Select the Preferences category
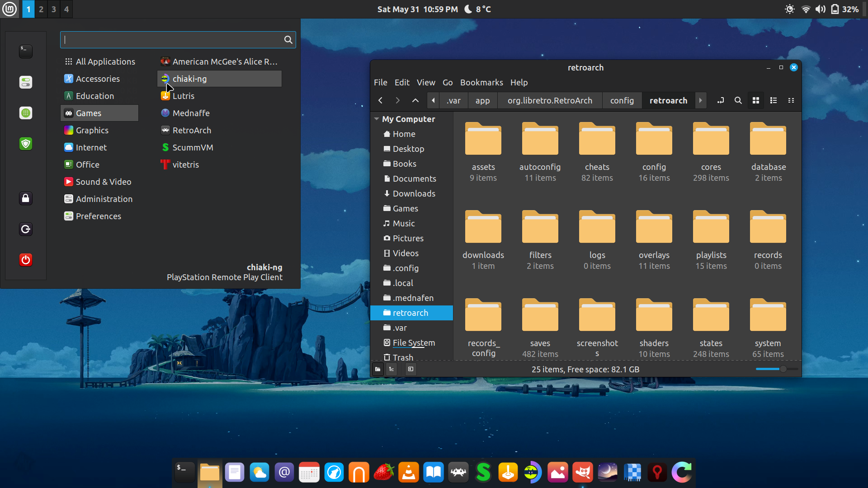The width and height of the screenshot is (868, 488). coord(99,216)
